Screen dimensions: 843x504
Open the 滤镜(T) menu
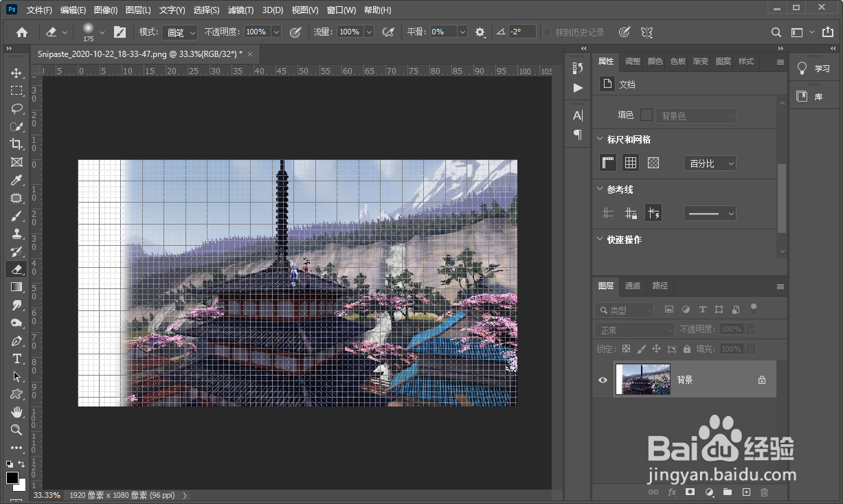240,10
